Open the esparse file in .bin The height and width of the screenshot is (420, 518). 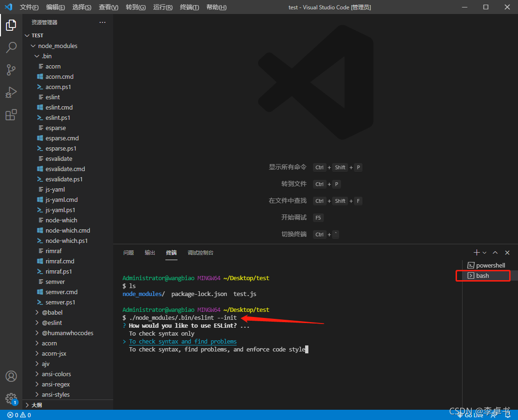tap(55, 128)
